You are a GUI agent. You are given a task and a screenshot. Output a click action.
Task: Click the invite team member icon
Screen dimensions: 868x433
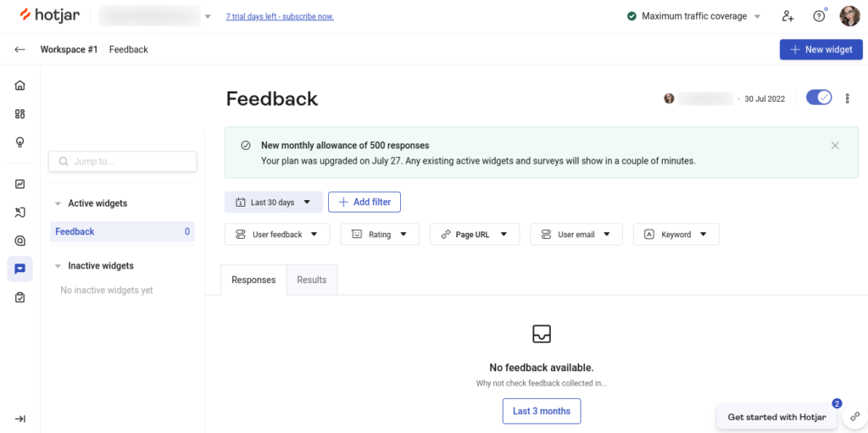[788, 16]
